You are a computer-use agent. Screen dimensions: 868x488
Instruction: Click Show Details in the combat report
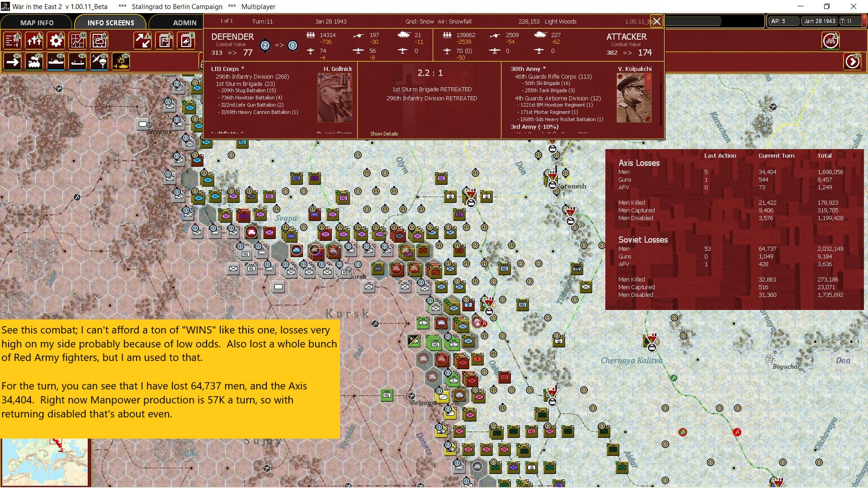tap(383, 134)
